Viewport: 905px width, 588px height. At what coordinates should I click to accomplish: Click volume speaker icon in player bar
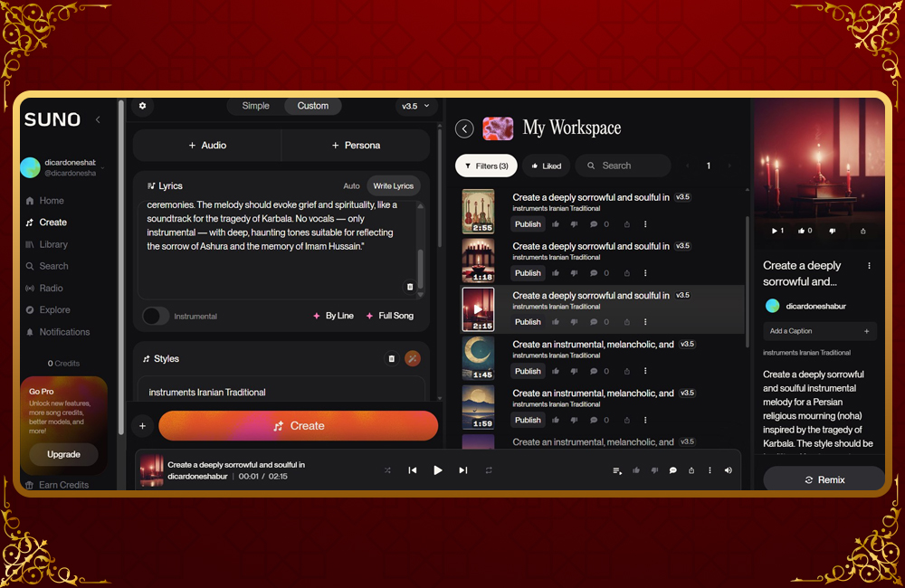coord(729,470)
